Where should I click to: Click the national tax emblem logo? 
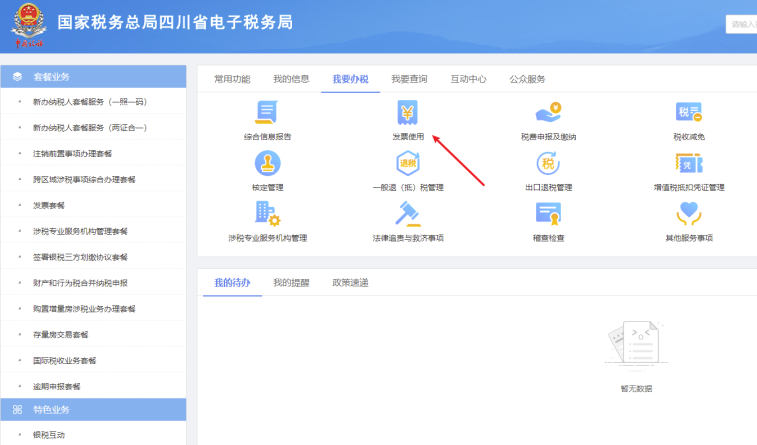29,26
